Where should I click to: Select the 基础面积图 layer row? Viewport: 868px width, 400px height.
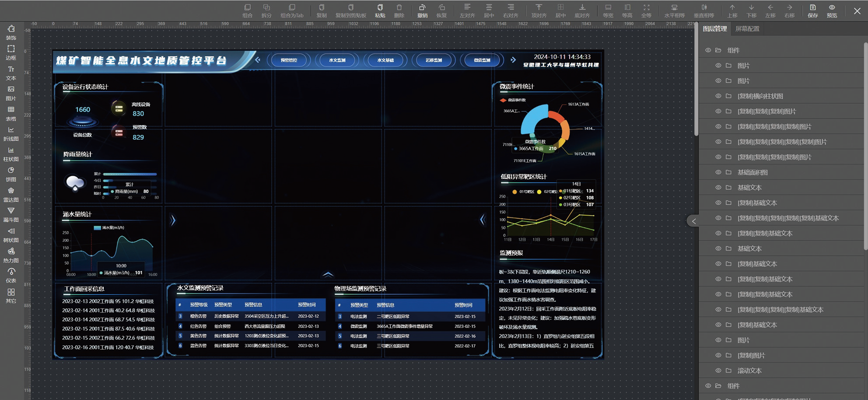pos(781,172)
